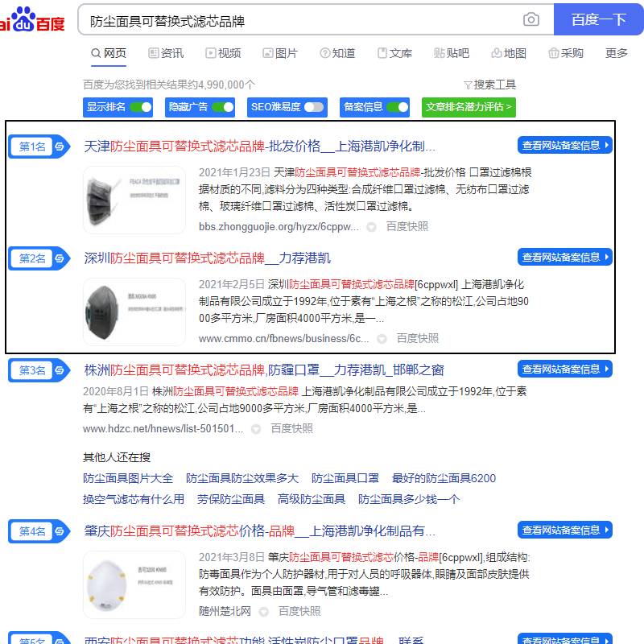Screen dimensions: 644x644
Task: Switch to the 资讯 tab
Action: coord(166,53)
